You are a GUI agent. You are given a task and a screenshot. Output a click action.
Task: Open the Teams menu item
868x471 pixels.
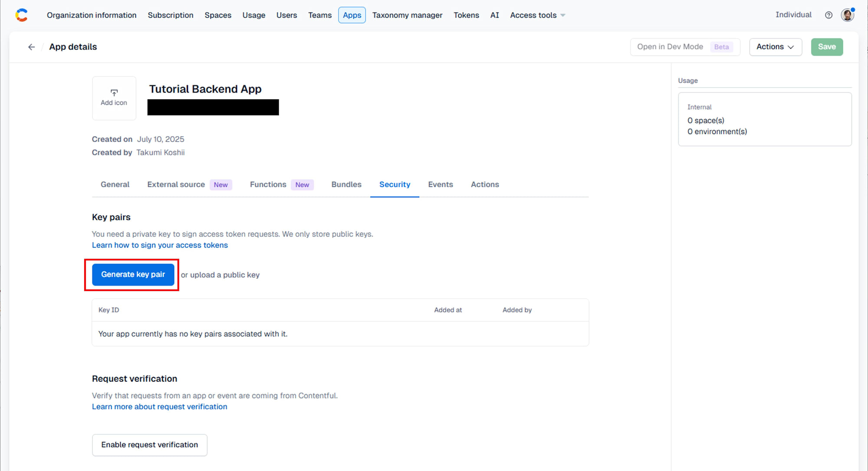[x=320, y=15]
